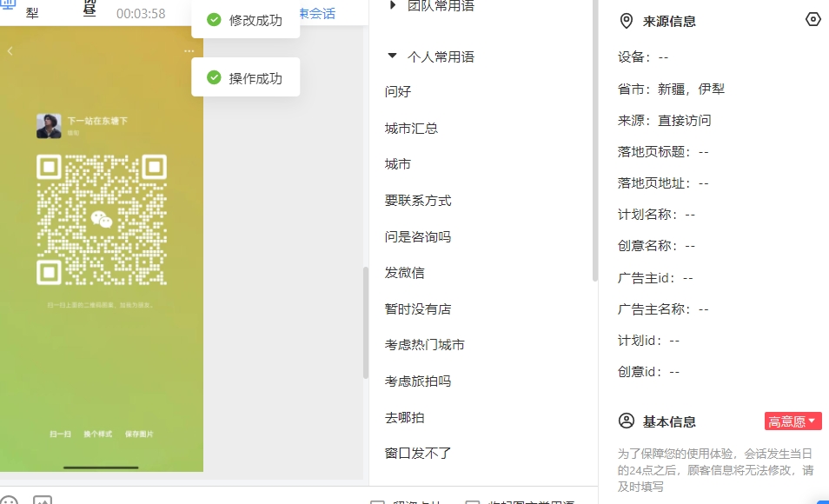Click the 广告主名称 field row
The width and height of the screenshot is (829, 504).
pyautogui.click(x=663, y=308)
